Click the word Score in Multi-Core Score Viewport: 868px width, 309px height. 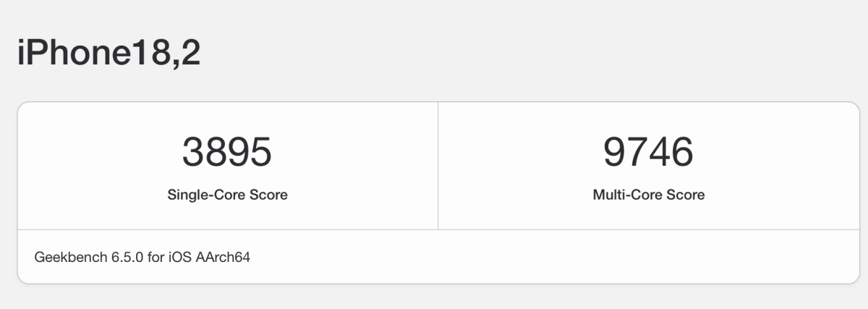tap(689, 195)
